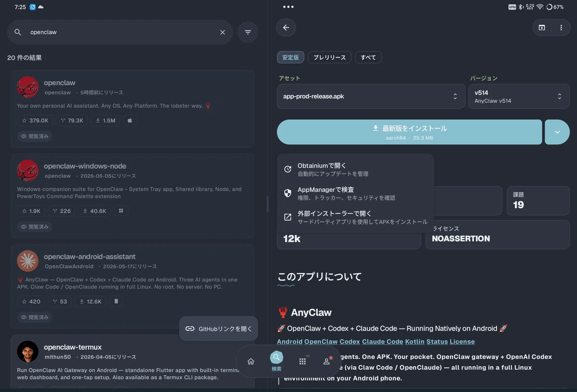Toggle viewed badge on openclaw-android-assistant card

[35, 317]
